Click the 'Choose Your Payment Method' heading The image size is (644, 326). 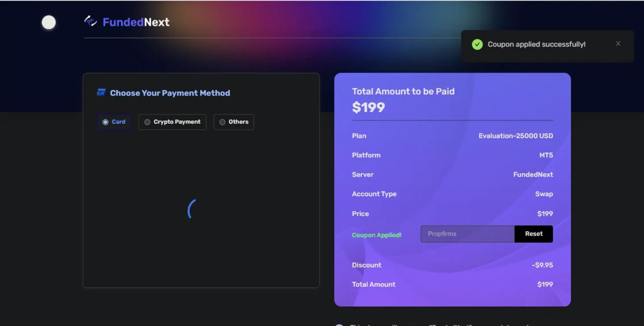tap(170, 93)
